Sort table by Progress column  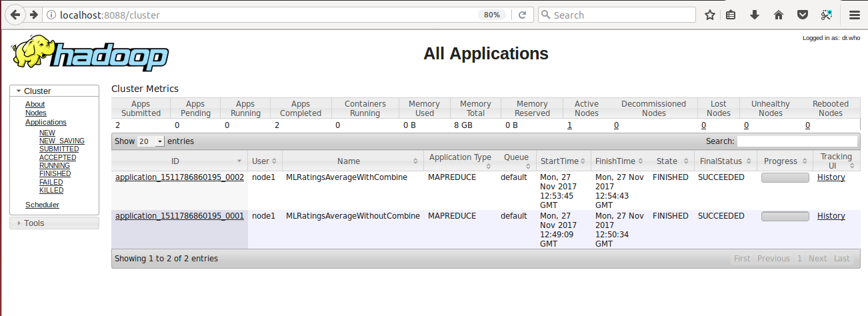(785, 161)
